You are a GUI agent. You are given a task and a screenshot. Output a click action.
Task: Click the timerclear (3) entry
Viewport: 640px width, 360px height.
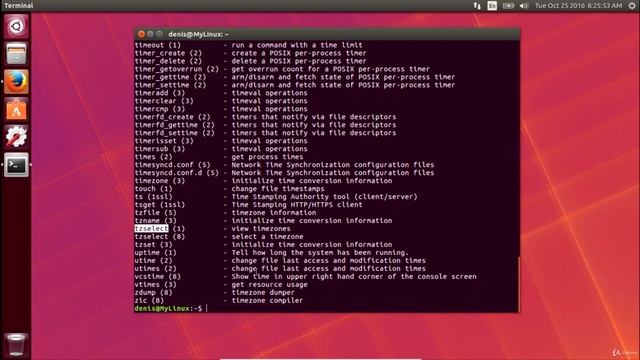point(164,101)
